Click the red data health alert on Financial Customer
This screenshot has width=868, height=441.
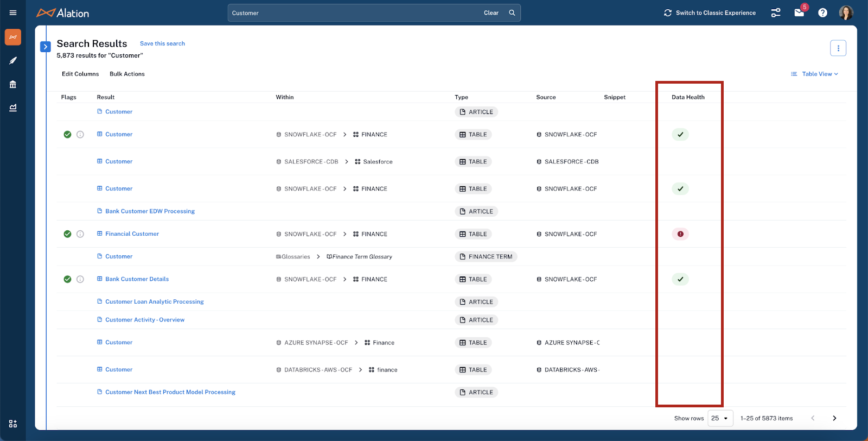680,234
